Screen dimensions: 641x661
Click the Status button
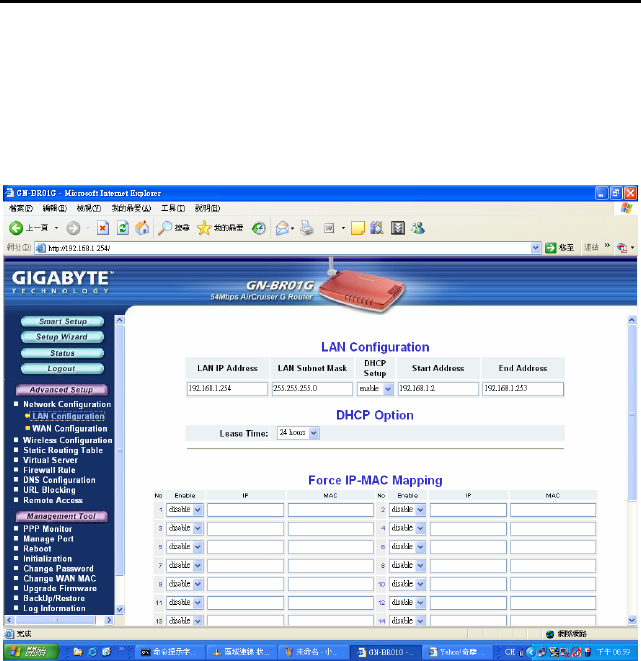click(62, 353)
